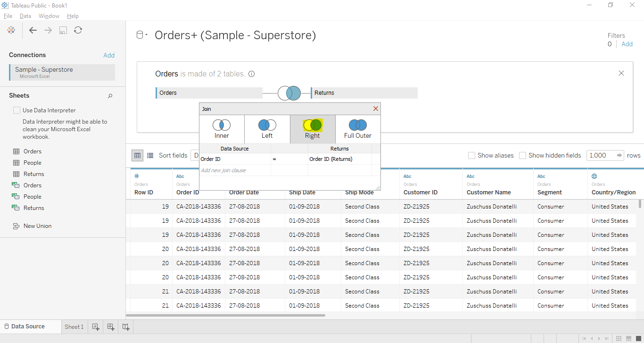This screenshot has height=343, width=644.
Task: Switch to data grid view
Action: pyautogui.click(x=137, y=155)
